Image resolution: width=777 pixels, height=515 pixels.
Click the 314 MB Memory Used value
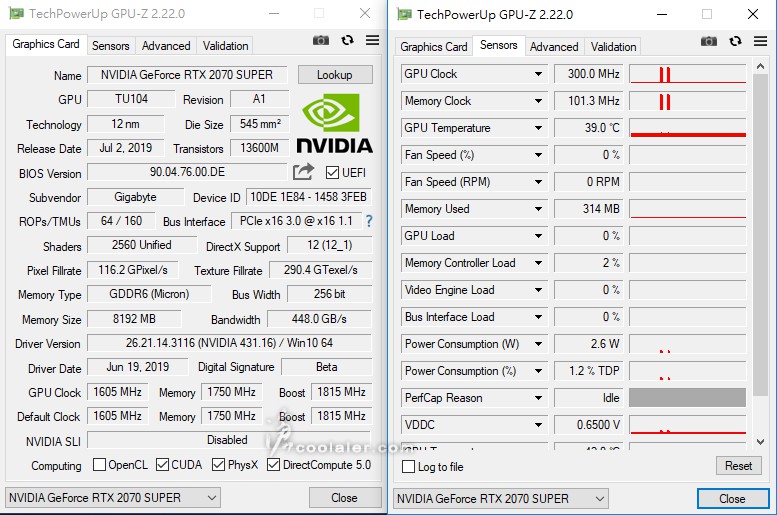point(588,209)
